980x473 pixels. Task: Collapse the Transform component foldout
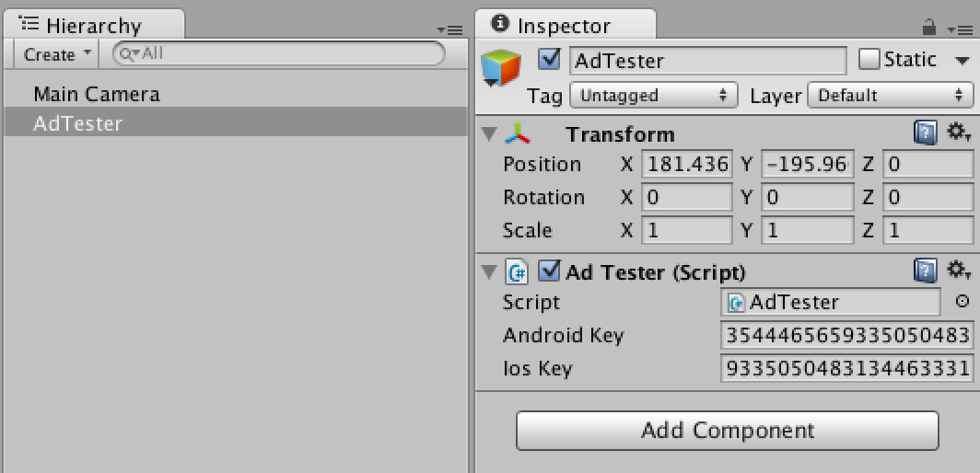pyautogui.click(x=489, y=134)
